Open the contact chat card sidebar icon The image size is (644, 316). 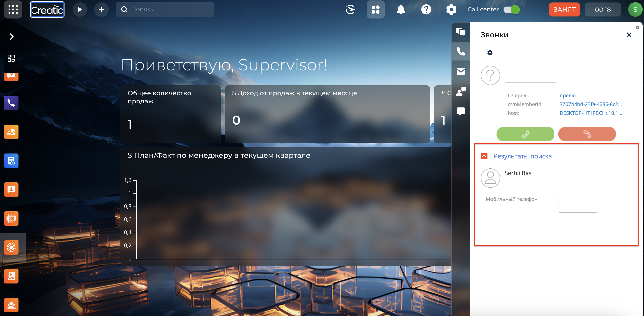tap(11, 189)
